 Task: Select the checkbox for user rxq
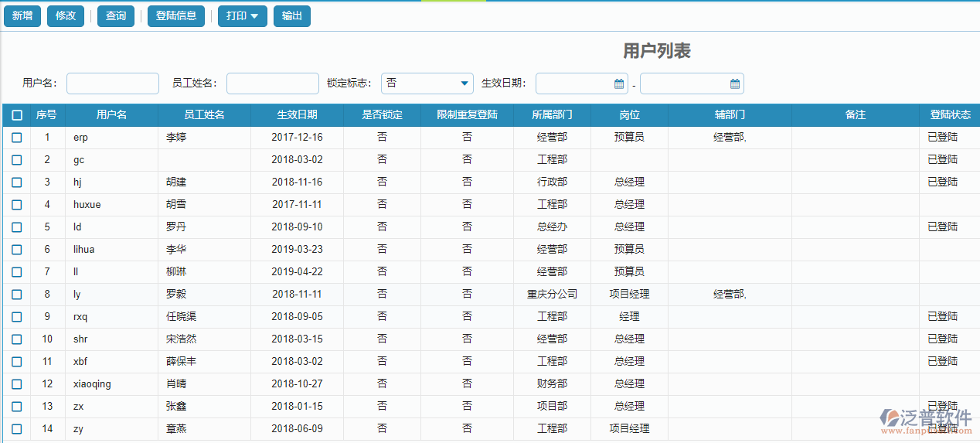click(17, 317)
